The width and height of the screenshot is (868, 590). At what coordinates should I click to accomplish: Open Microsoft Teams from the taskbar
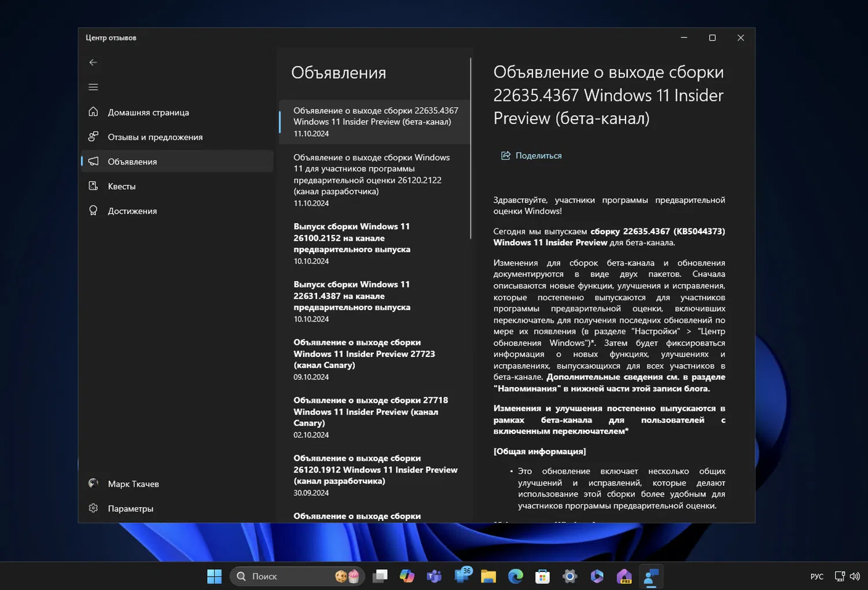coord(434,576)
